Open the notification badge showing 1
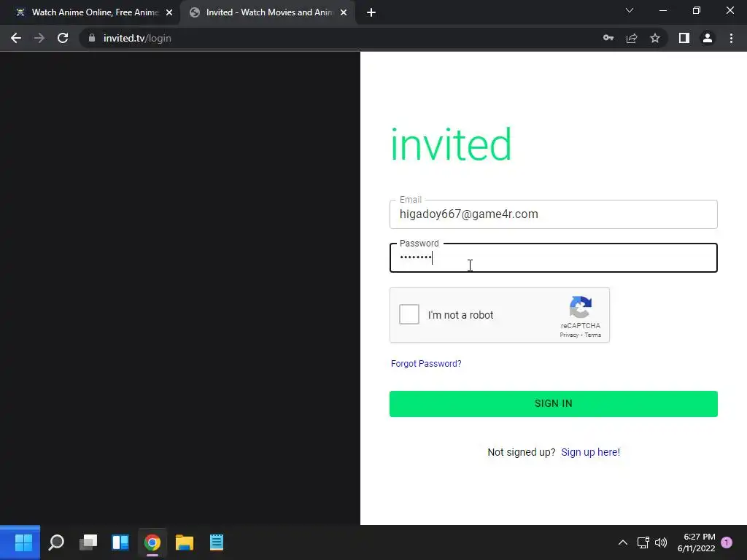This screenshot has height=560, width=747. (x=727, y=542)
